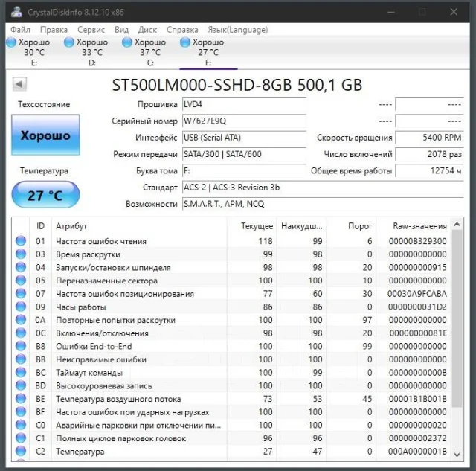Click the Интерфейс field USB (Serial ATA)

coord(244,138)
